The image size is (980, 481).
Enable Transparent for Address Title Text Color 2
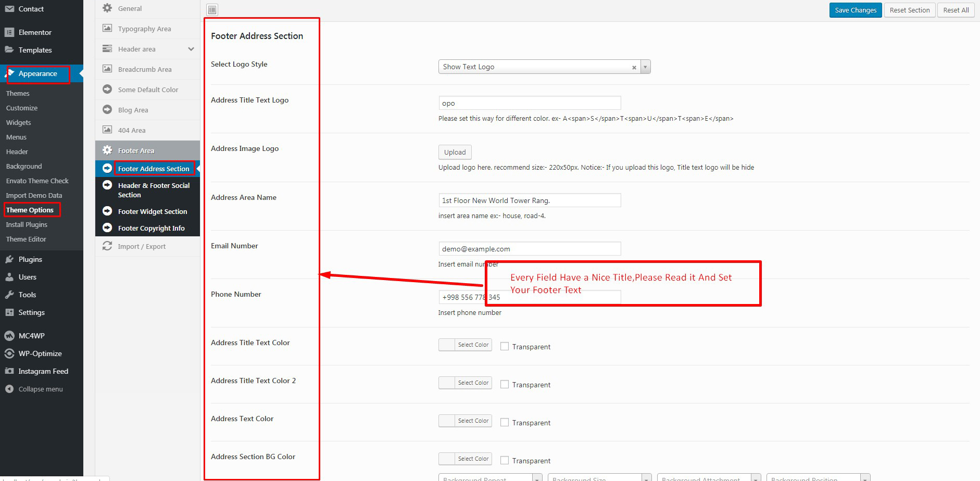(505, 384)
